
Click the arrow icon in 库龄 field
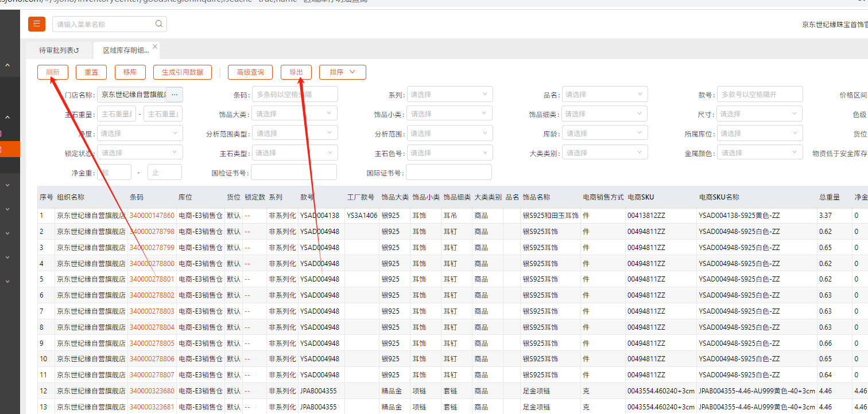pyautogui.click(x=640, y=133)
